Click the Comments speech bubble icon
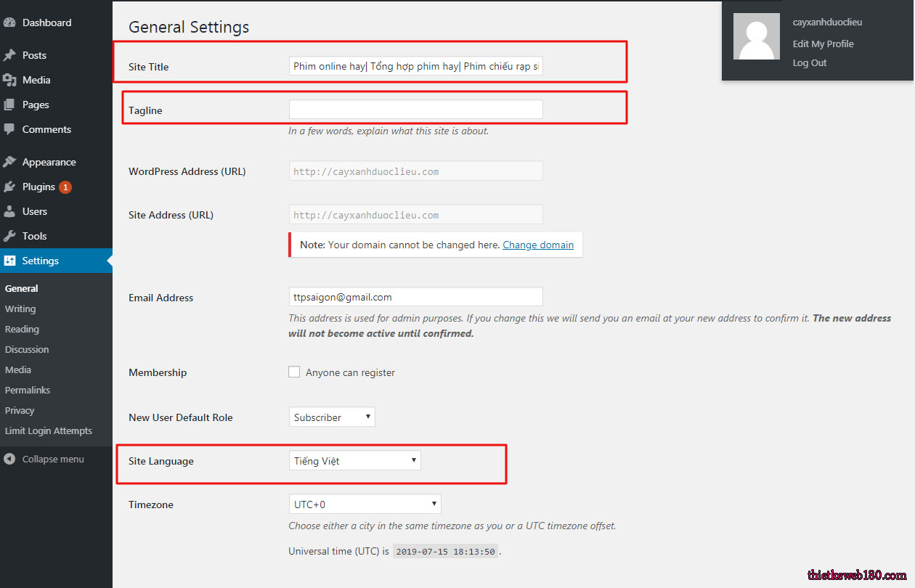This screenshot has width=915, height=588. tap(9, 129)
